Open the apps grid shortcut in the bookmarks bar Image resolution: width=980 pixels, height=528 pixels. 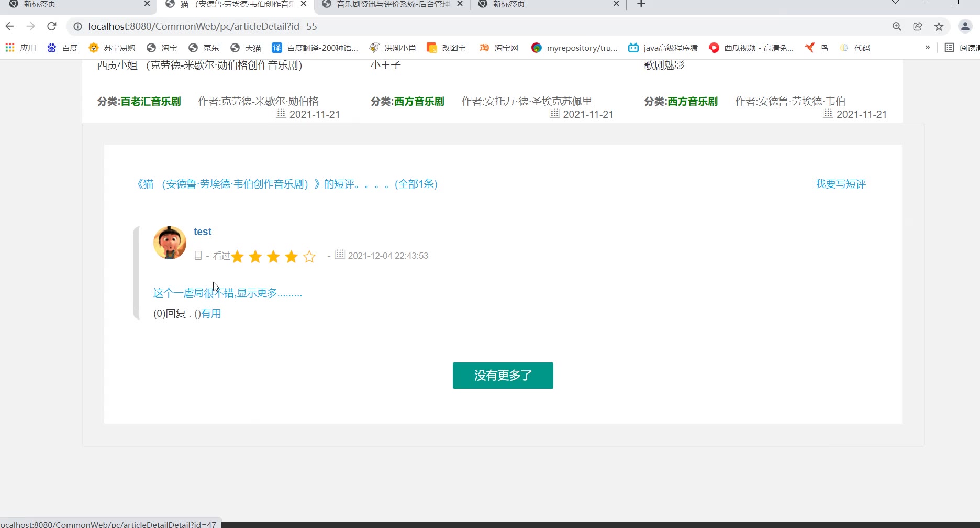pos(10,48)
